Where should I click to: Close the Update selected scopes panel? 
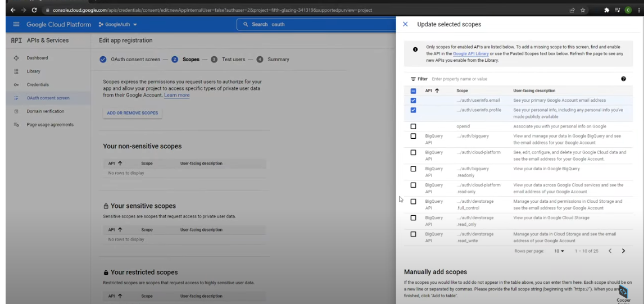tap(406, 25)
